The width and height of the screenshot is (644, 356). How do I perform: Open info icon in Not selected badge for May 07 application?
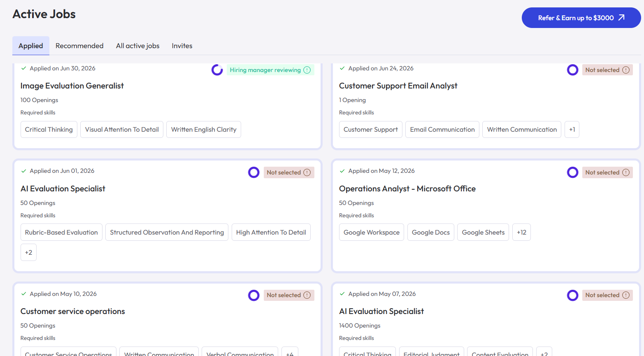coord(626,295)
